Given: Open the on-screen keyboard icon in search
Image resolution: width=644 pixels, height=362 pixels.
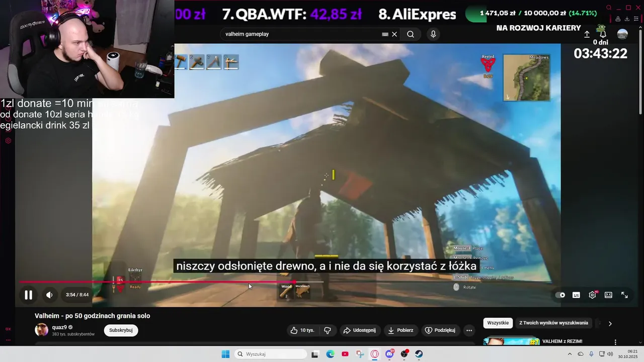Looking at the screenshot, I should coord(385,34).
